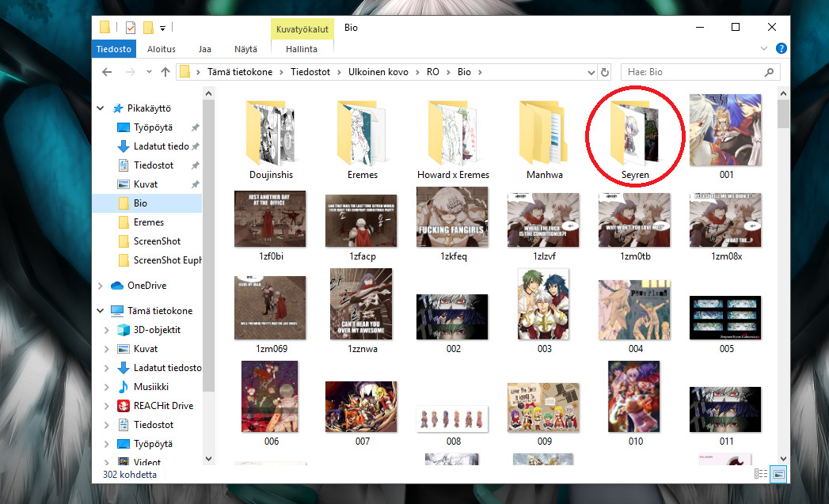Viewport: 829px width, 504px height.
Task: Click the Properties icon in quick access toolbar
Action: coord(130,28)
